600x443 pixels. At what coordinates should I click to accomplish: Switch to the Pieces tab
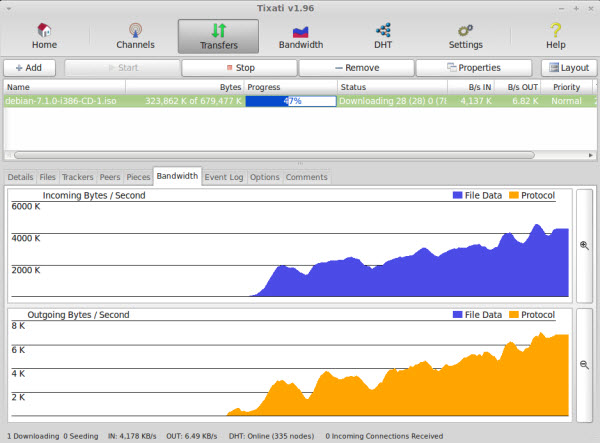[138, 177]
